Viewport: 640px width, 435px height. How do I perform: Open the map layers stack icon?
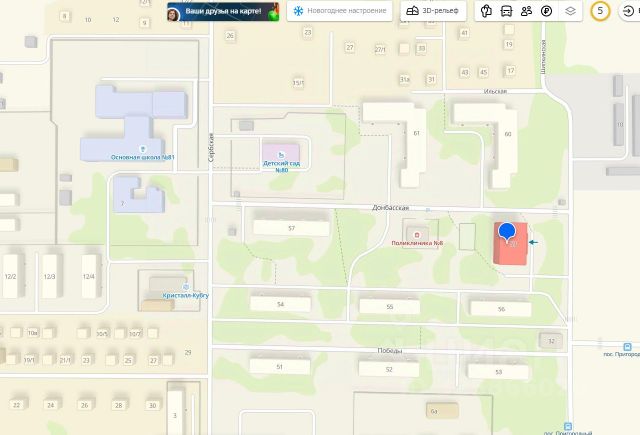(570, 11)
